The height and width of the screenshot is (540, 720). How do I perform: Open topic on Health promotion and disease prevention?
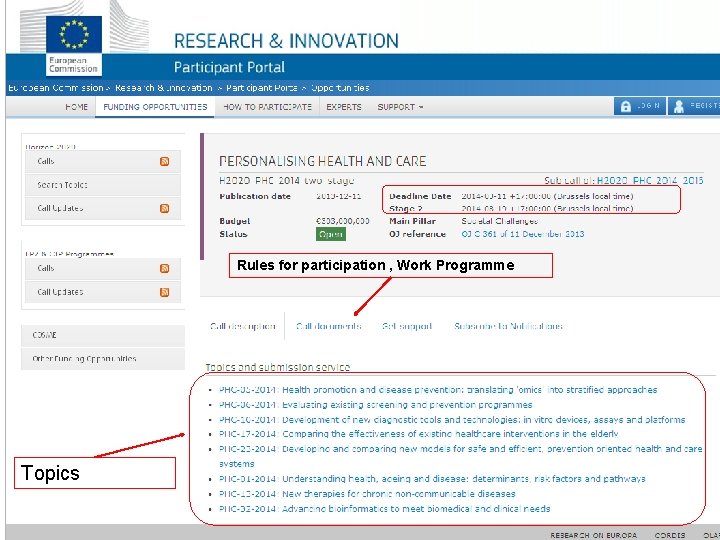(438, 390)
